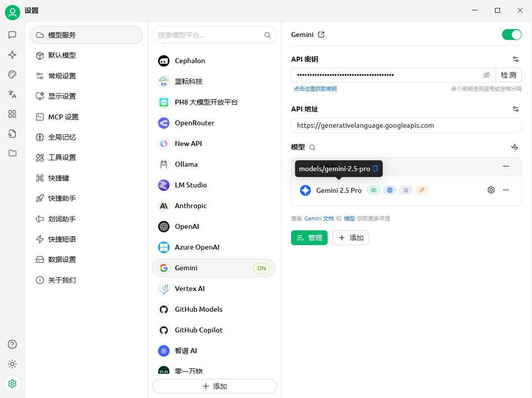Open the sparkle agents sidebar icon
Screen dimensions: 532x398
click(x=12, y=55)
